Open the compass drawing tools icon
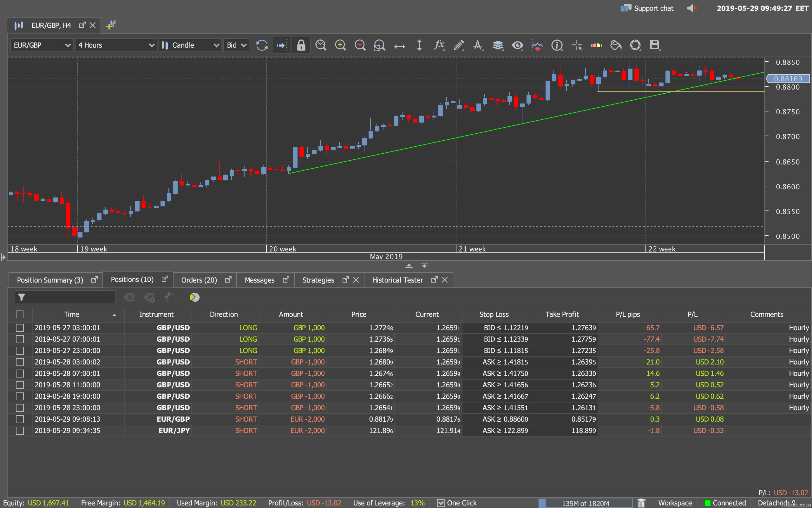The height and width of the screenshot is (508, 812). point(478,45)
